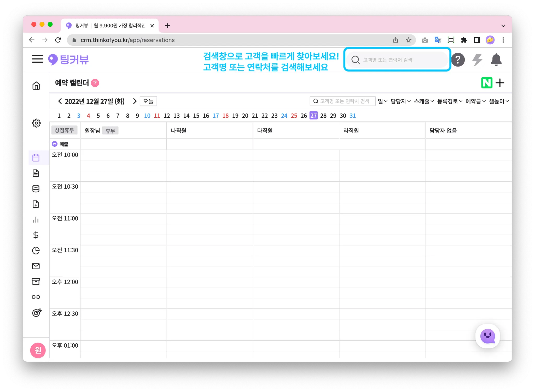Click the bar chart statistics icon
This screenshot has width=535, height=392.
36,220
